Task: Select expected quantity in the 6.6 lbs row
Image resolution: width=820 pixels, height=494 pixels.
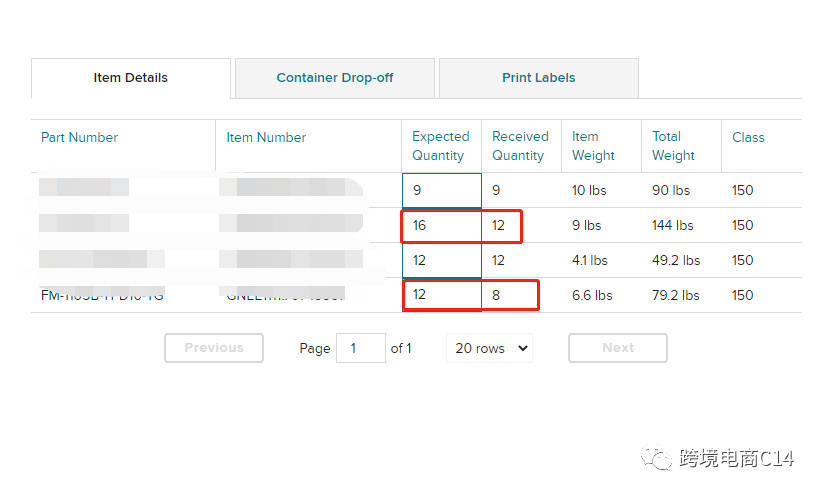Action: 441,295
